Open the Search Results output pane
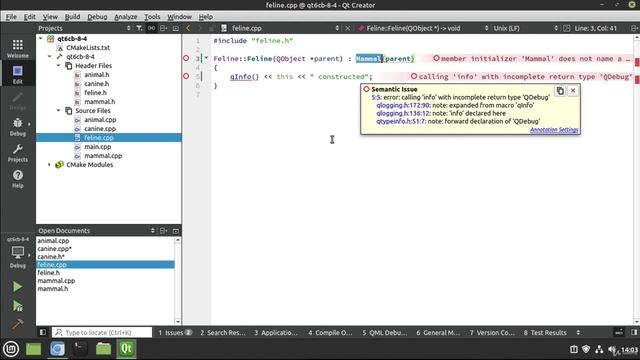640x360 pixels. pos(223,332)
